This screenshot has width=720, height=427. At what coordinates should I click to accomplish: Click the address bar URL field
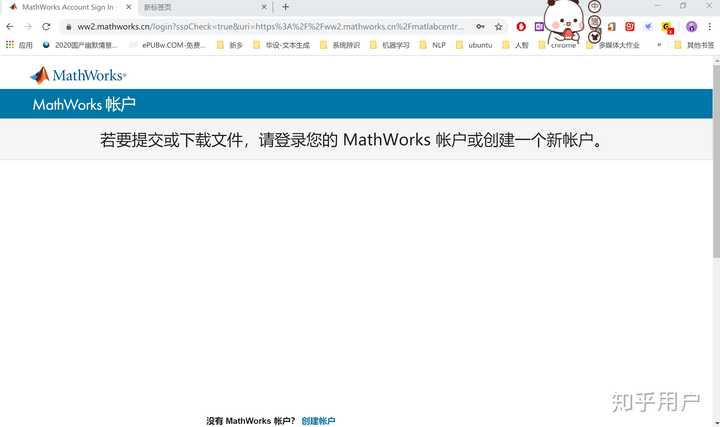(271, 27)
